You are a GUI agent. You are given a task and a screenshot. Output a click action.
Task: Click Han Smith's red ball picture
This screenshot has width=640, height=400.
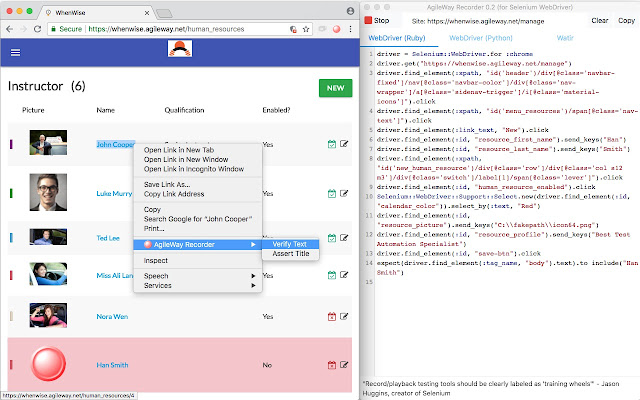coord(48,364)
